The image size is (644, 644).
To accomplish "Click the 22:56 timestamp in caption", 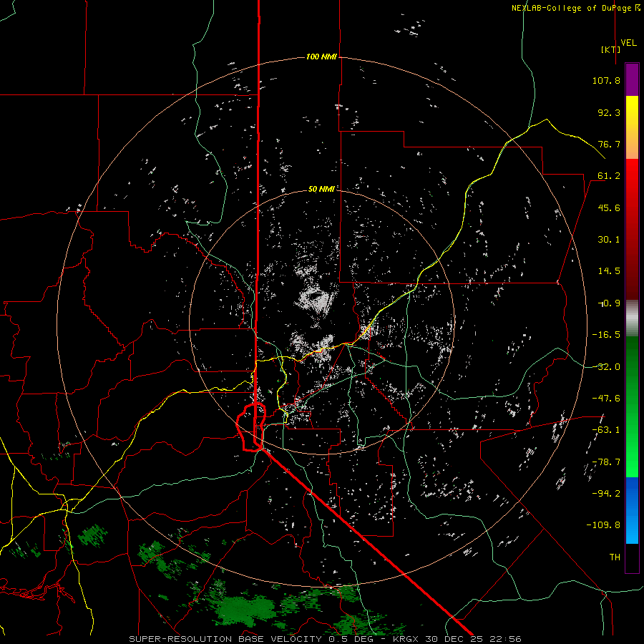I will [507, 639].
